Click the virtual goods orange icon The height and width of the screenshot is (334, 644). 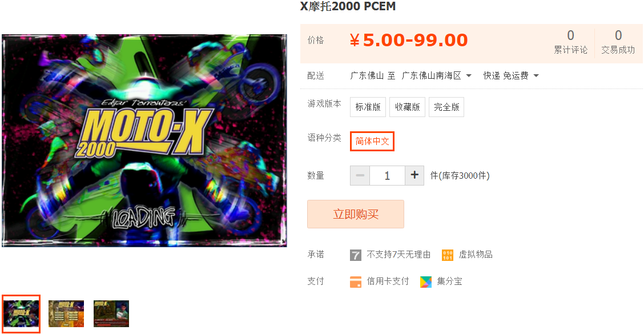pos(447,255)
